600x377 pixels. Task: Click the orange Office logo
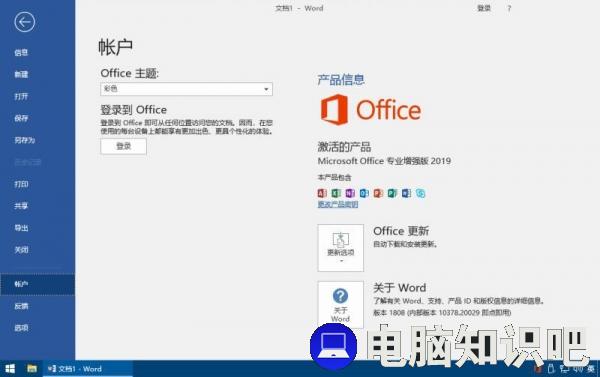(370, 109)
